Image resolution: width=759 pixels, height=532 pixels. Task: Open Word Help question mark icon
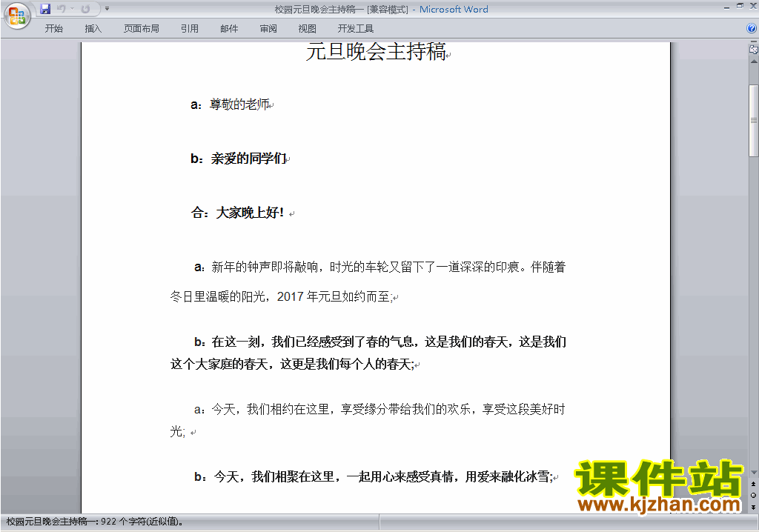[752, 29]
